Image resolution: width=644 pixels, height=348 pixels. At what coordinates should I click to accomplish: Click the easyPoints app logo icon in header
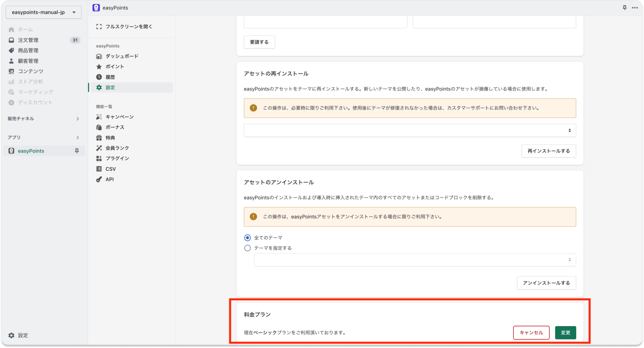click(96, 8)
